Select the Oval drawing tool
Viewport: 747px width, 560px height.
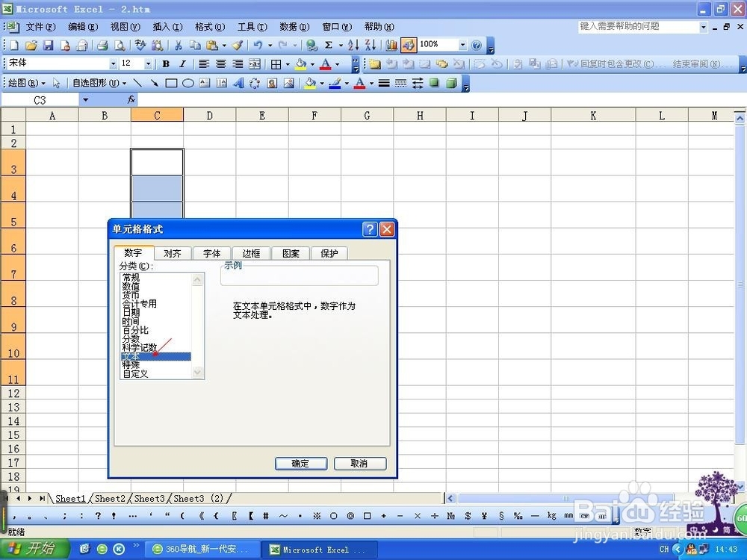point(188,84)
